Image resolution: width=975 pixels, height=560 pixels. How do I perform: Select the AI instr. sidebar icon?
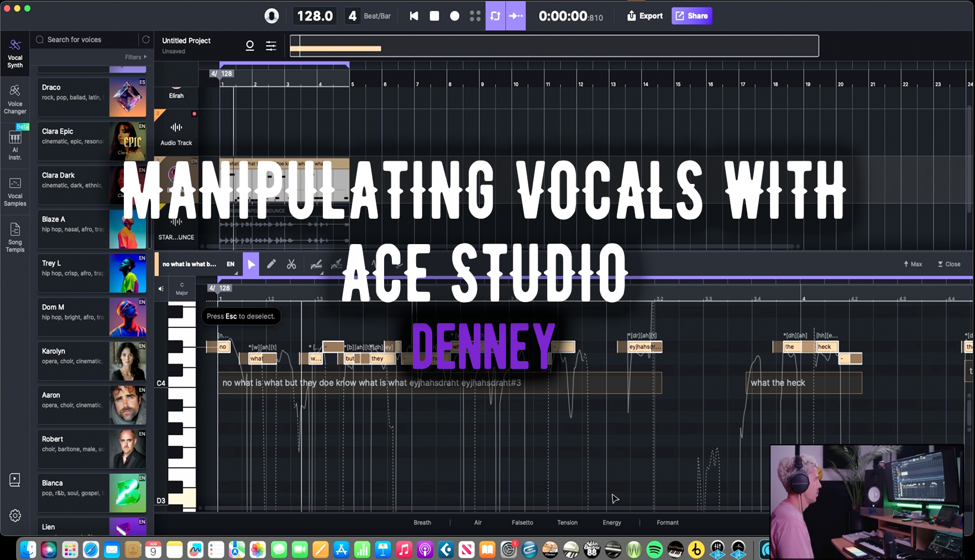point(14,142)
